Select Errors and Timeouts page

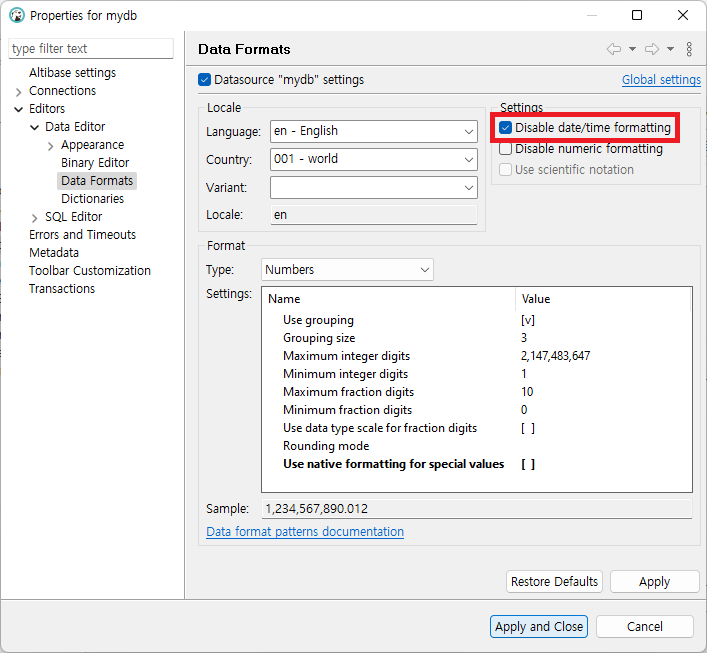(x=82, y=235)
